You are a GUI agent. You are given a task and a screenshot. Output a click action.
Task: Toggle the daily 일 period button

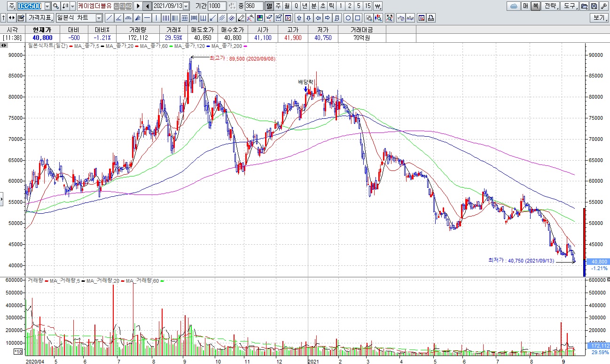pyautogui.click(x=269, y=6)
